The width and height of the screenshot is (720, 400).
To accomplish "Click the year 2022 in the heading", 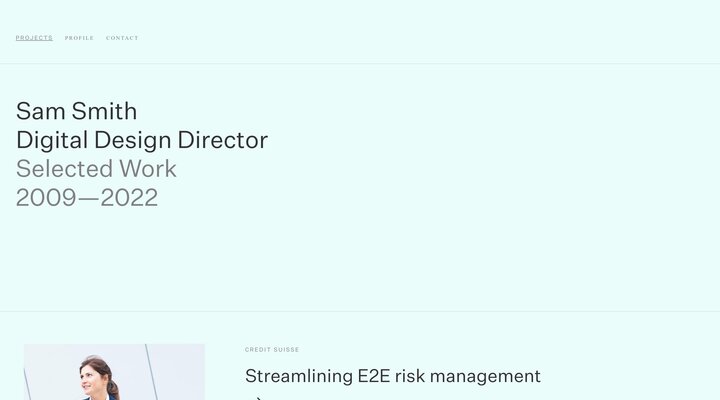I will (128, 197).
